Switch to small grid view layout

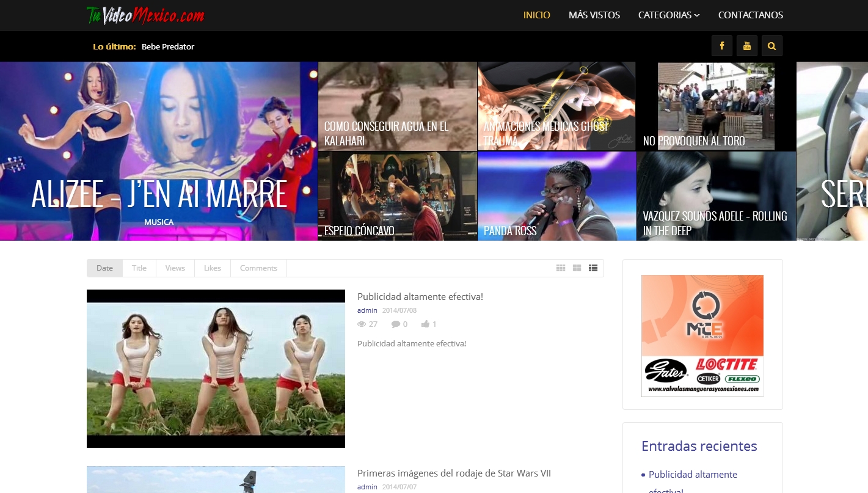[x=561, y=268]
